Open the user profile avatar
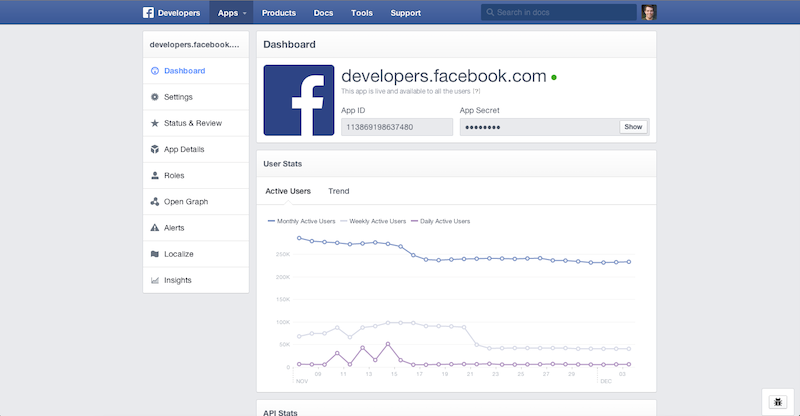 [x=649, y=12]
